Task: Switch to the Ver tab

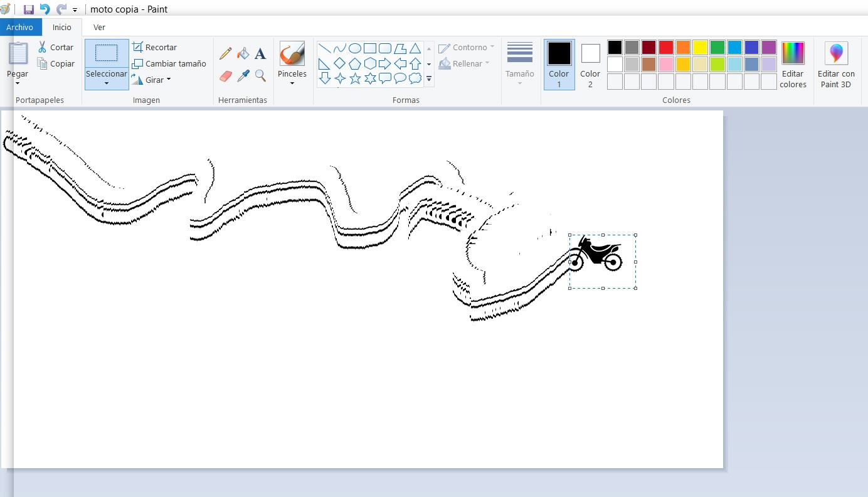Action: [99, 27]
